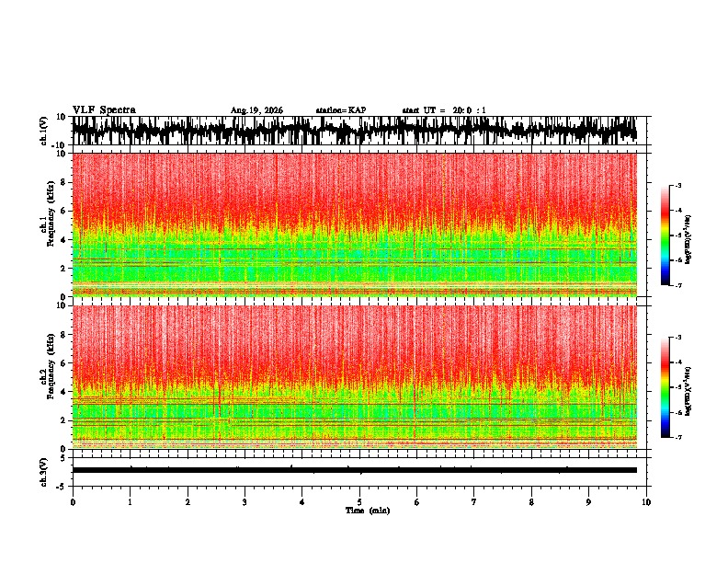This screenshot has height=563, width=728.
Task: Click the ch.1(V) axis label
Action: tap(44, 131)
